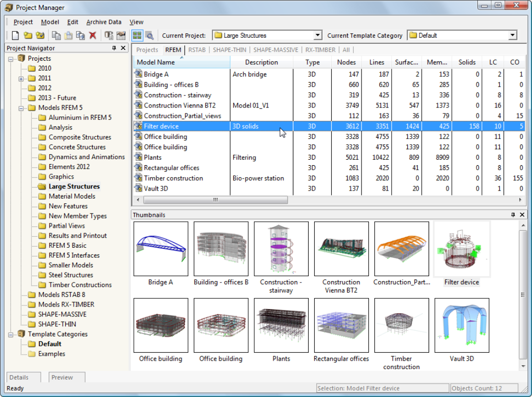Open the Current Template Category dropdown
This screenshot has width=532, height=397.
click(512, 35)
